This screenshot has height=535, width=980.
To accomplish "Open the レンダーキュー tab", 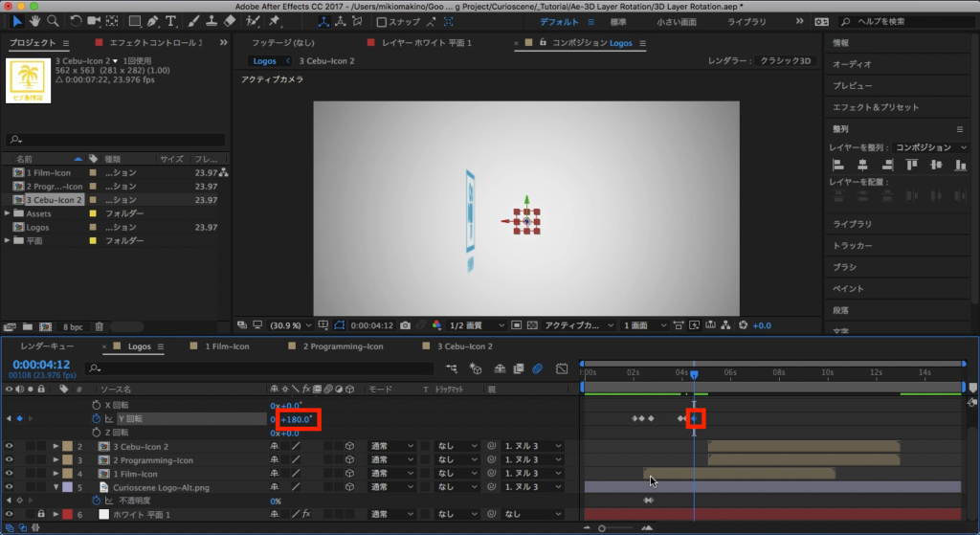I will [x=47, y=346].
